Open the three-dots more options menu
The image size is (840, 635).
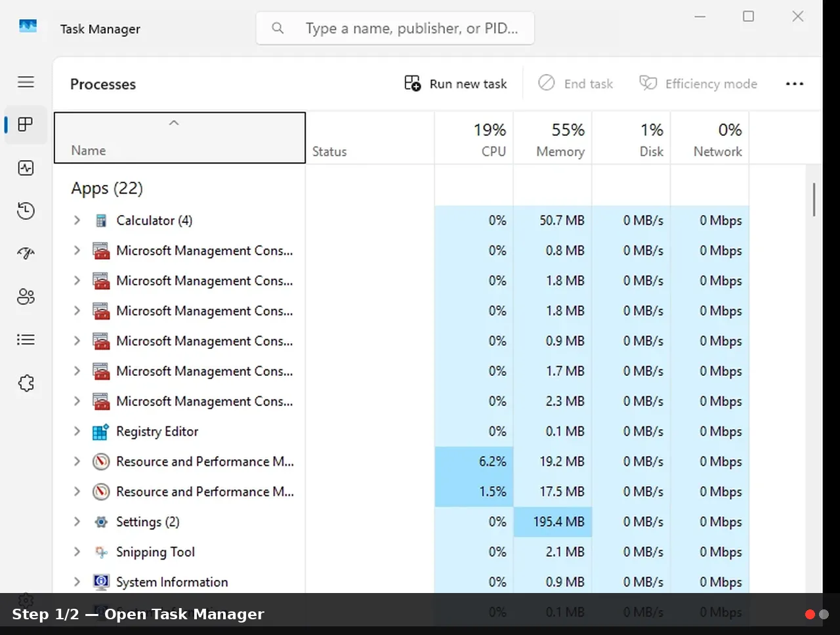(794, 84)
